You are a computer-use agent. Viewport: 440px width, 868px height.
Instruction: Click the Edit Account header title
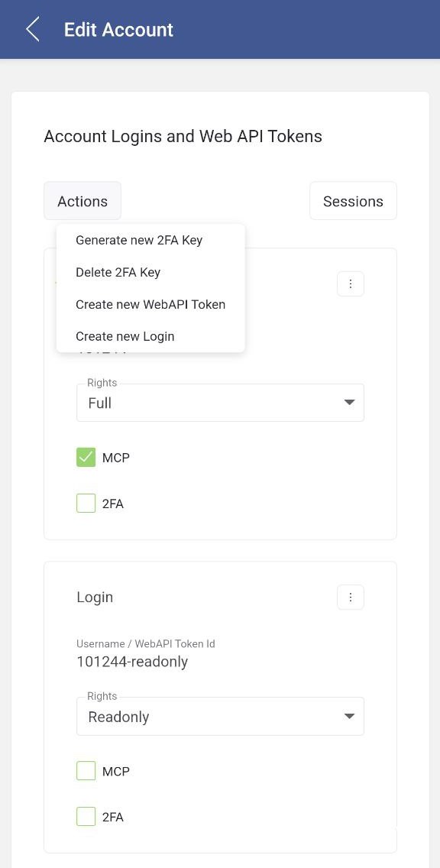pos(118,29)
